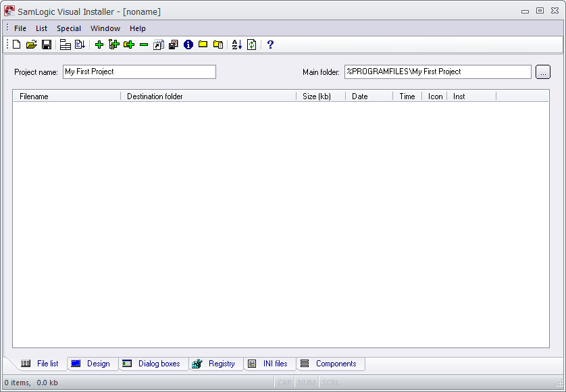Click the Project name input field
566x392 pixels.
tap(139, 72)
